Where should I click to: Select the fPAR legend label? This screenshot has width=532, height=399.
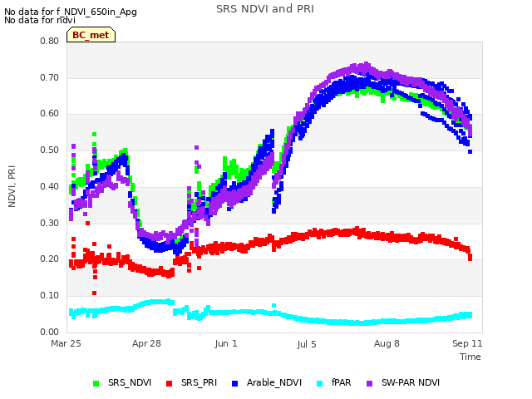(x=342, y=382)
